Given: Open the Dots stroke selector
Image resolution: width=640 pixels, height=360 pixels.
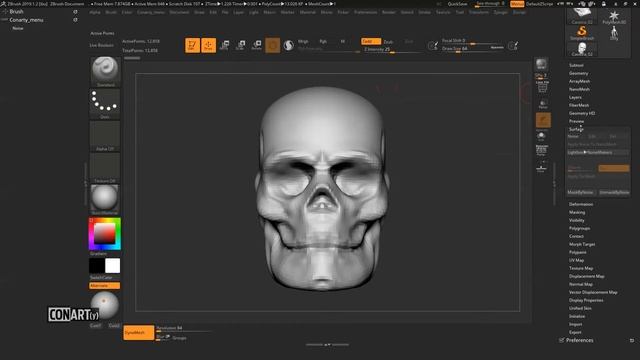Looking at the screenshot, I should tap(105, 104).
